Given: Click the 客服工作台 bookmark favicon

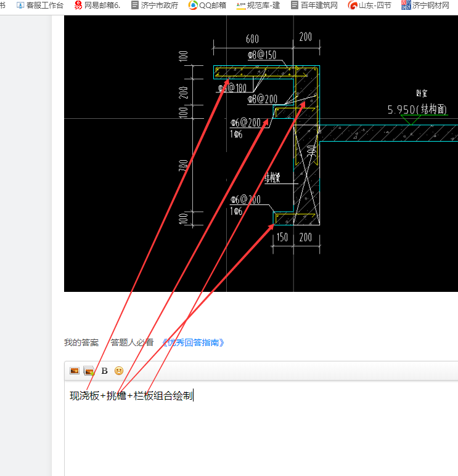Looking at the screenshot, I should (x=20, y=5).
